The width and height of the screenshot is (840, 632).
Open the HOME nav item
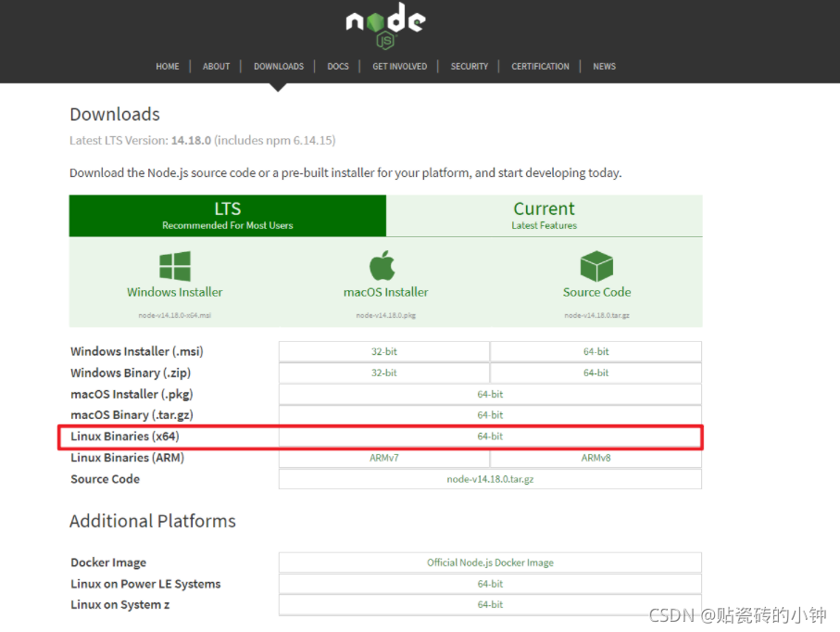coord(168,67)
